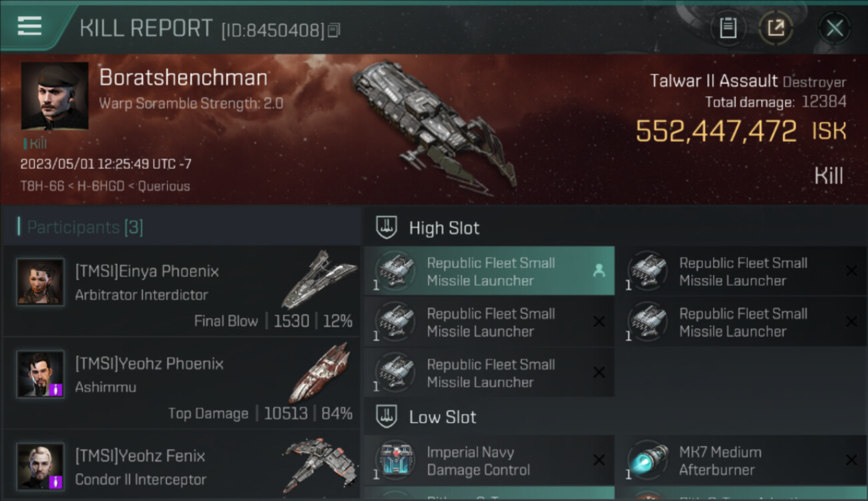This screenshot has width=868, height=501.
Task: Open Einya Phoenix's portrait
Action: coord(40,282)
